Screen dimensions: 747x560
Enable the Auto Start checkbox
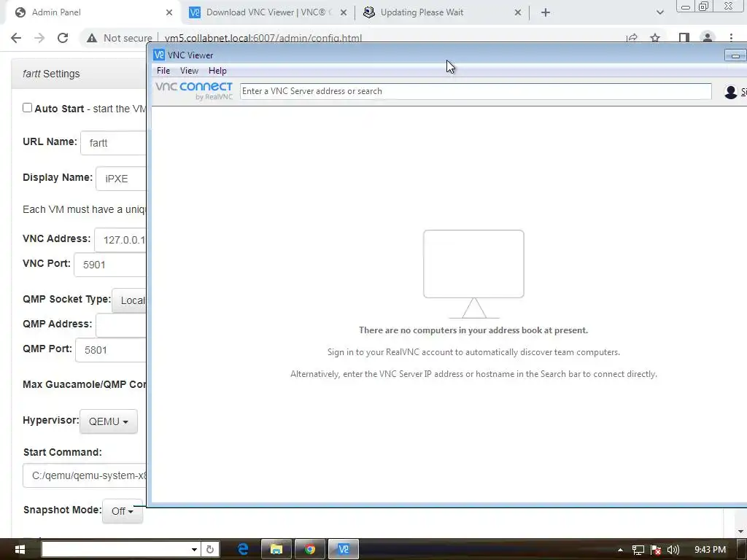pyautogui.click(x=28, y=108)
